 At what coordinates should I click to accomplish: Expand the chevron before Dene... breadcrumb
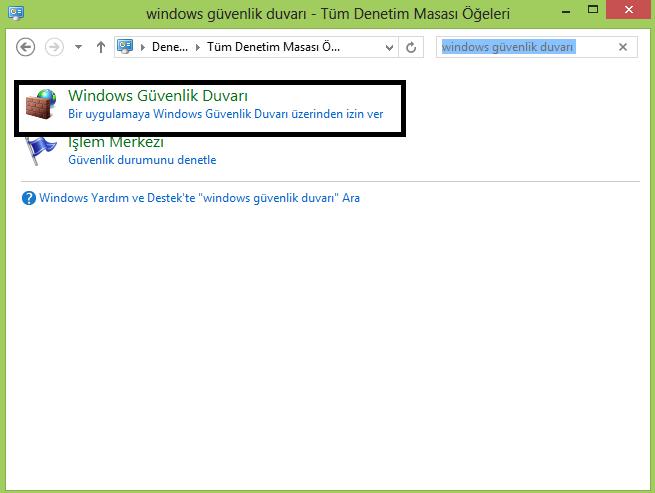(143, 47)
